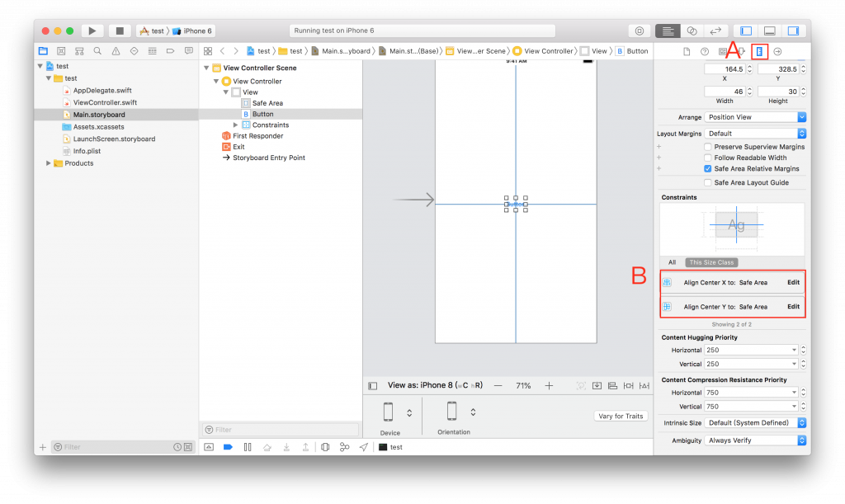This screenshot has width=845, height=504.
Task: Open Horizontal Content Hugging Priority combo box
Action: [751, 350]
